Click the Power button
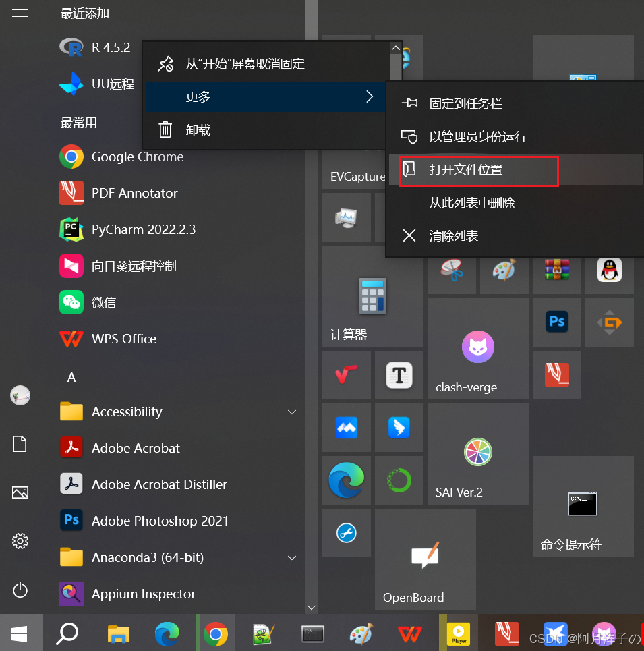The height and width of the screenshot is (651, 644). [x=20, y=590]
